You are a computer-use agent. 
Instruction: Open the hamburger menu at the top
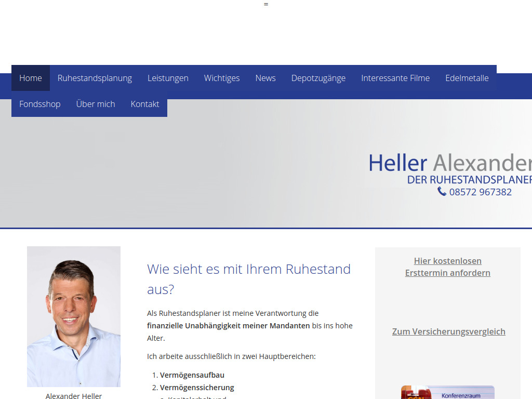pyautogui.click(x=265, y=4)
